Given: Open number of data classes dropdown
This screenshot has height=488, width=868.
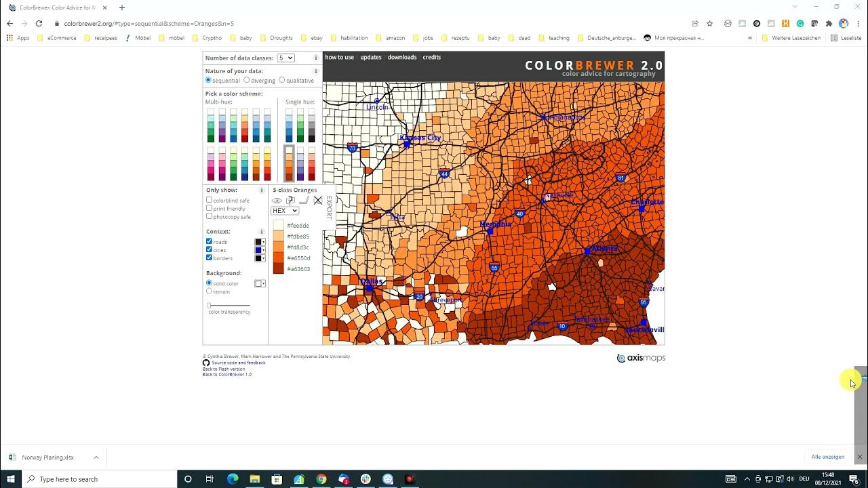Looking at the screenshot, I should pos(285,58).
